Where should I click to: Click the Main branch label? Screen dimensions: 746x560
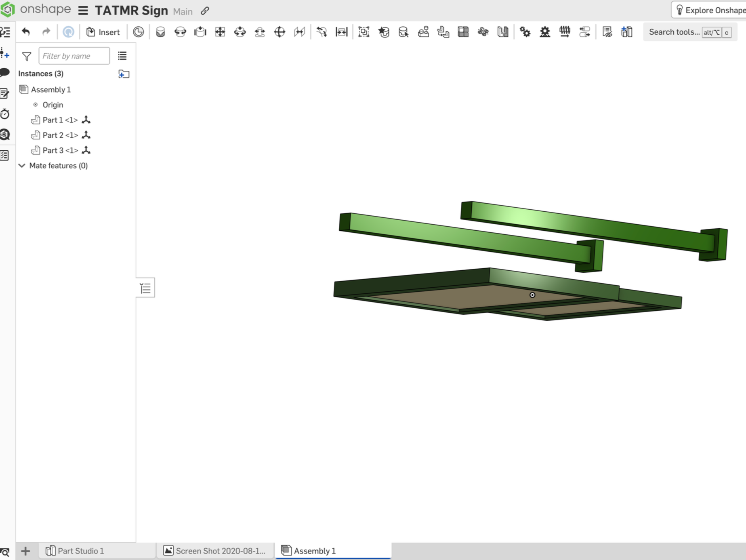pos(183,11)
